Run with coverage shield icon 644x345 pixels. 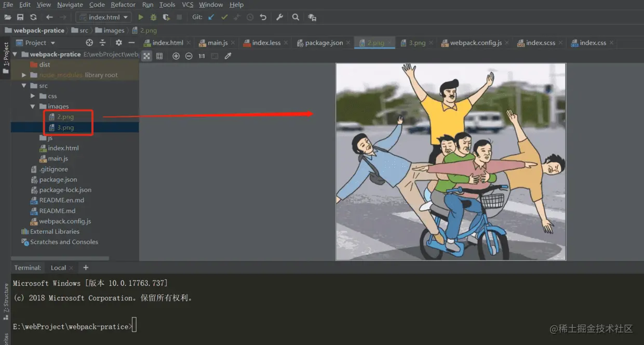[166, 17]
